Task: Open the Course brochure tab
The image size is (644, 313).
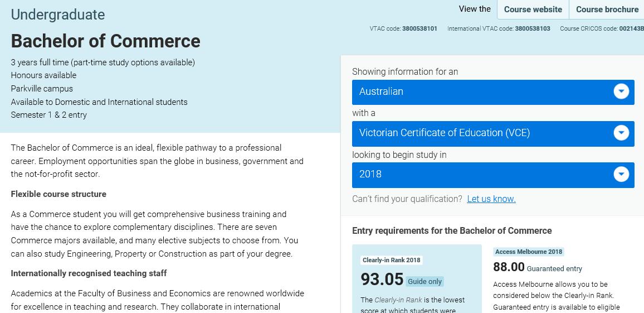Action: click(x=607, y=9)
